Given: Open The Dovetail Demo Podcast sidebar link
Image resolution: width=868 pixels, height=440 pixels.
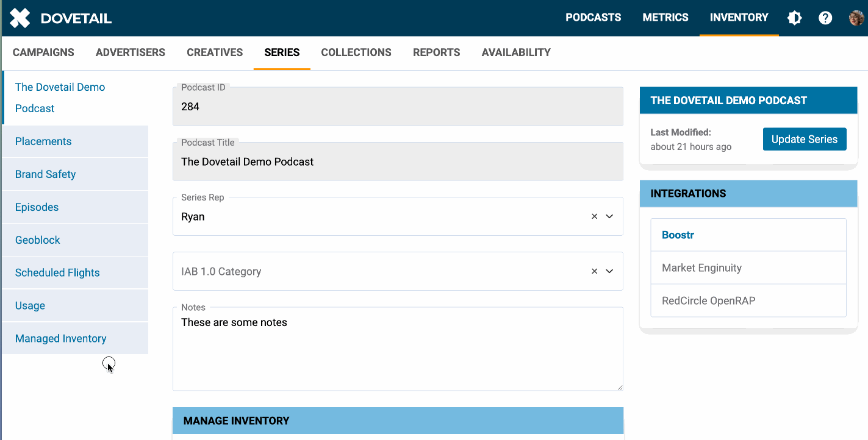Looking at the screenshot, I should 75,98.
